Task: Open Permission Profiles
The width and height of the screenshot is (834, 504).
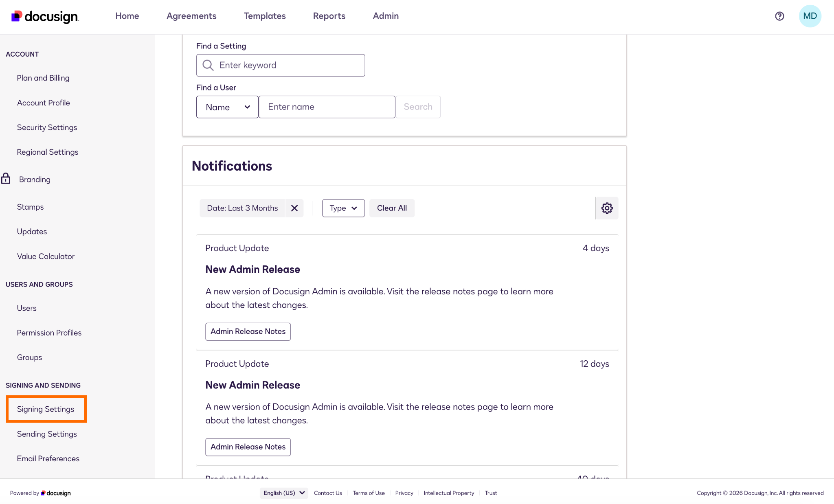Action: (49, 333)
